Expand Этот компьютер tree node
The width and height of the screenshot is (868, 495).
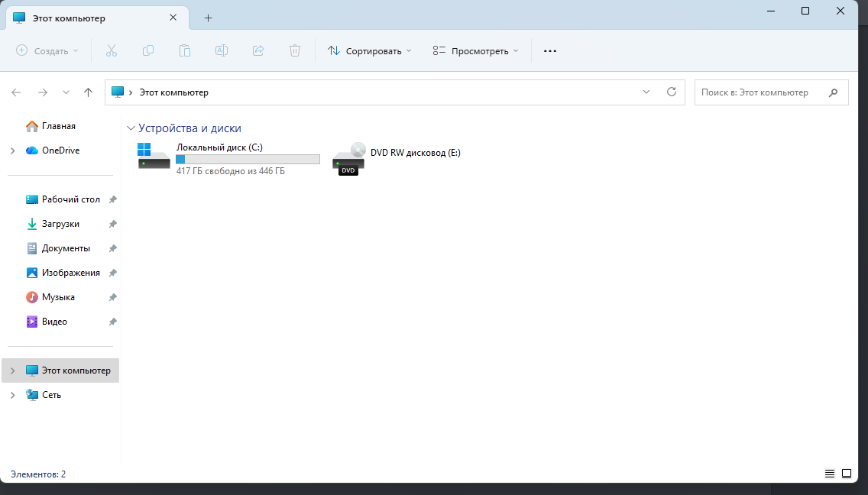click(x=13, y=370)
